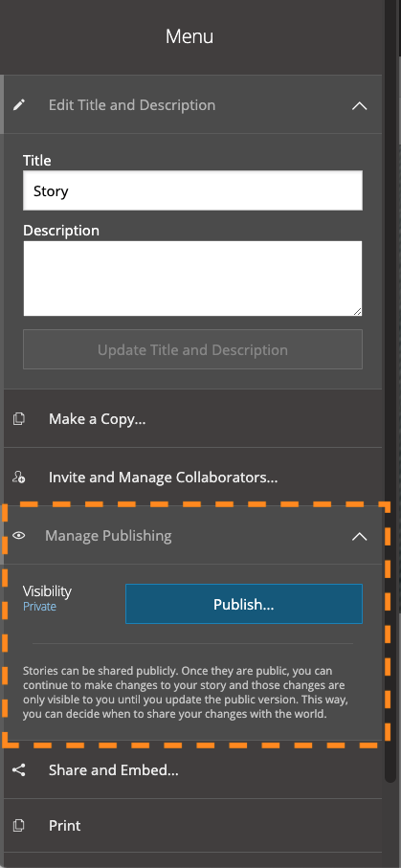The image size is (401, 868).
Task: Click the pencil edit icon
Action: point(19,104)
